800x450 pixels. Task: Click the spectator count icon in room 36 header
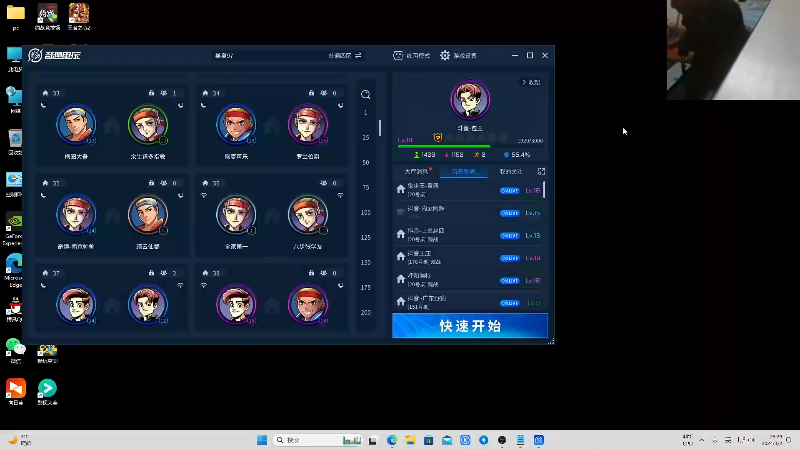point(323,183)
